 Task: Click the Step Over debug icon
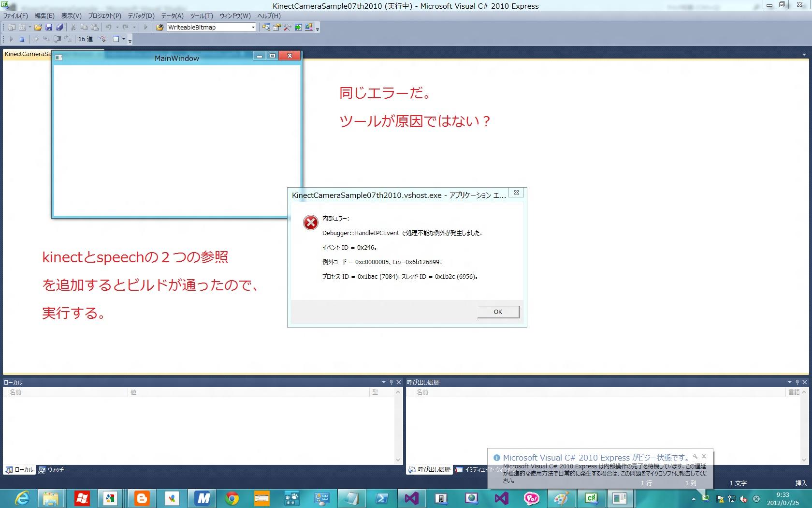(x=58, y=39)
